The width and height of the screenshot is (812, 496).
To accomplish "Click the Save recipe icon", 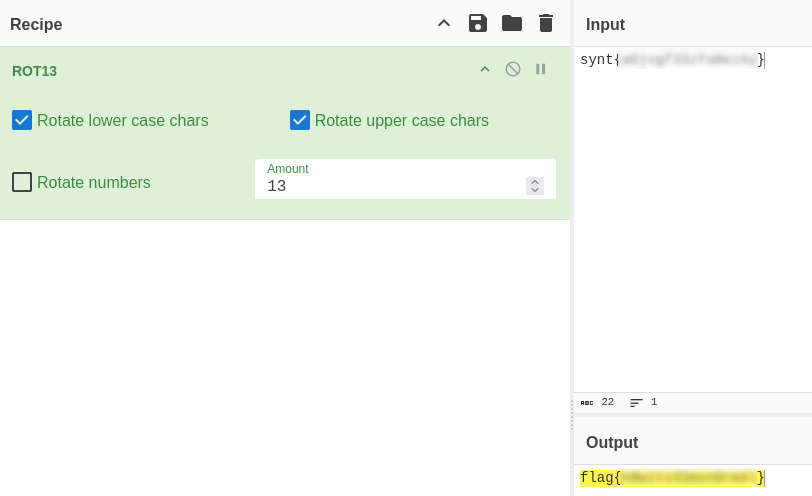I will click(x=478, y=23).
